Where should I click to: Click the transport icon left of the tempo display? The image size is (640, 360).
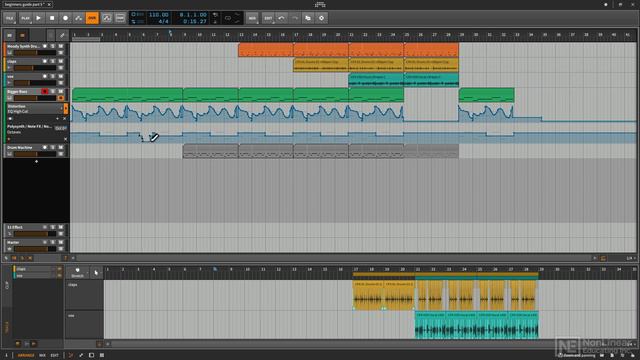[120, 18]
